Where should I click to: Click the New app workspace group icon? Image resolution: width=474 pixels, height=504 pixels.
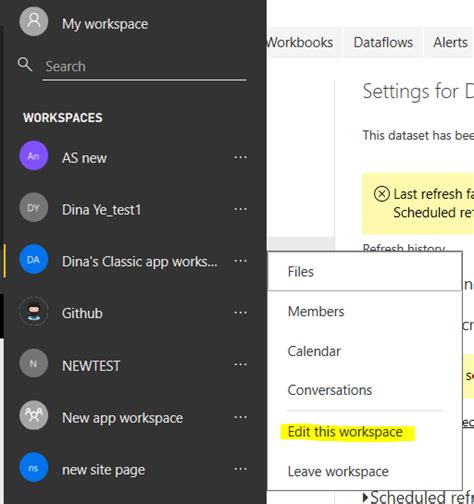click(33, 415)
